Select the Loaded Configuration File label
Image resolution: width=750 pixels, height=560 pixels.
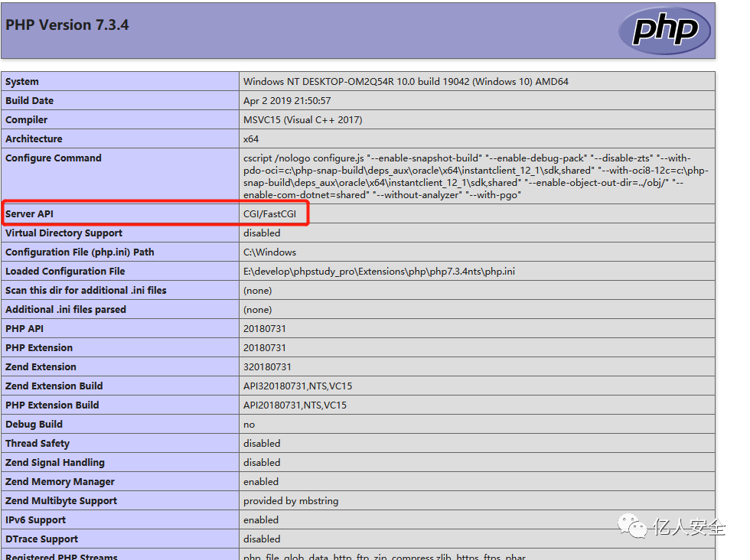(x=65, y=271)
